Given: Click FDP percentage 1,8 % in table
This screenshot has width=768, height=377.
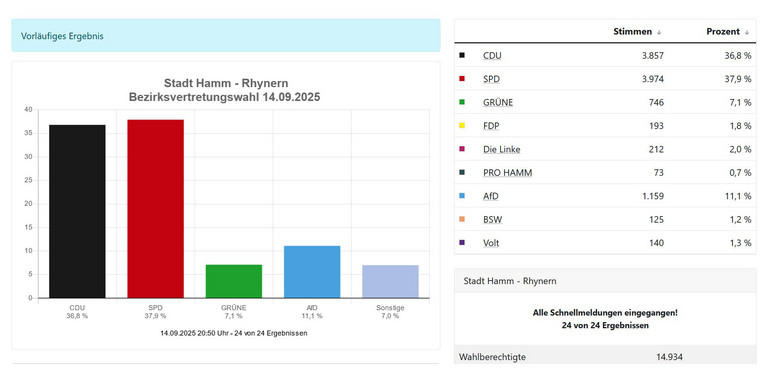Looking at the screenshot, I should click(x=740, y=126).
